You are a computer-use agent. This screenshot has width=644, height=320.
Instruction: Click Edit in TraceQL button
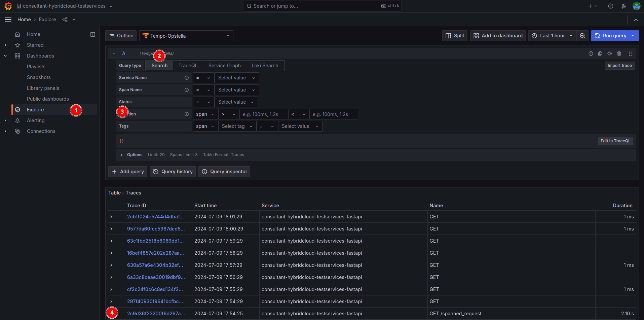[x=615, y=141]
